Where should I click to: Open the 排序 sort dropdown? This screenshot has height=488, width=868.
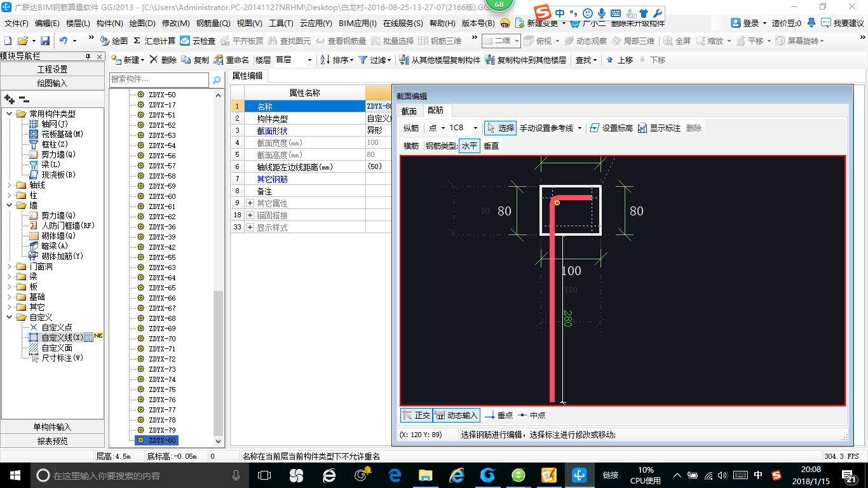[x=336, y=60]
